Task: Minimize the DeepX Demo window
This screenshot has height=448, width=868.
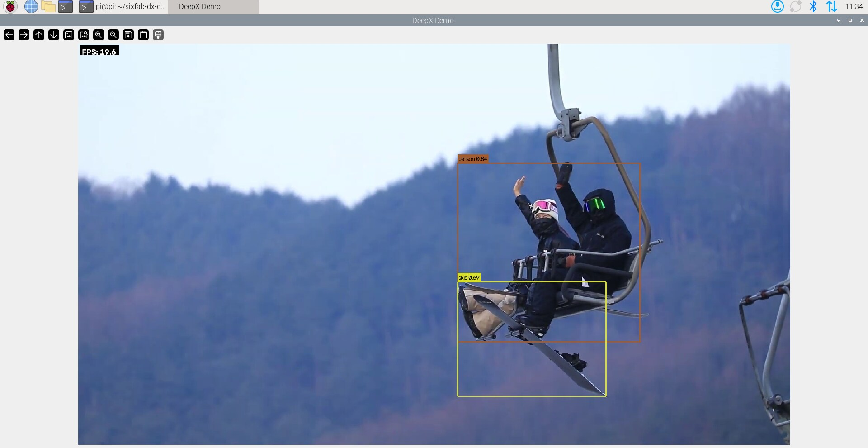Action: 839,20
